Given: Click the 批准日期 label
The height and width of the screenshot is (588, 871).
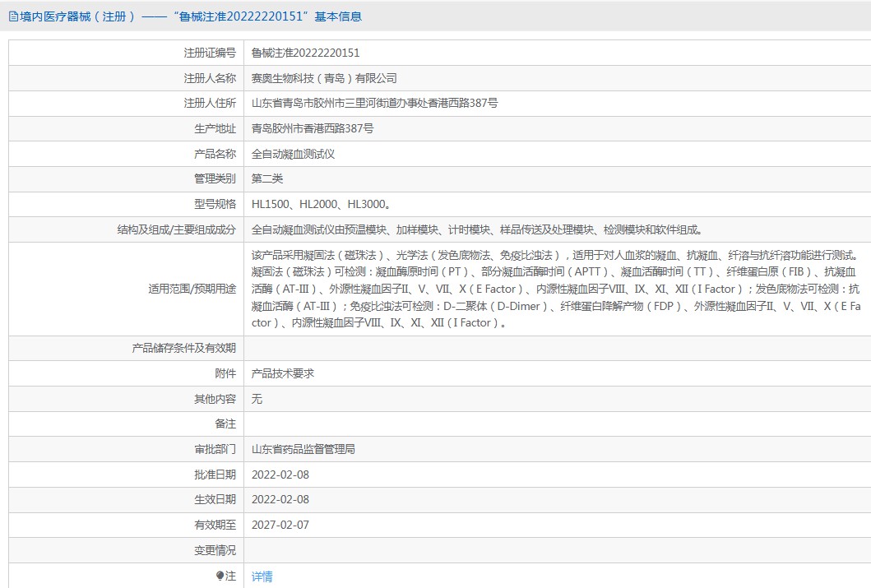Looking at the screenshot, I should (215, 475).
